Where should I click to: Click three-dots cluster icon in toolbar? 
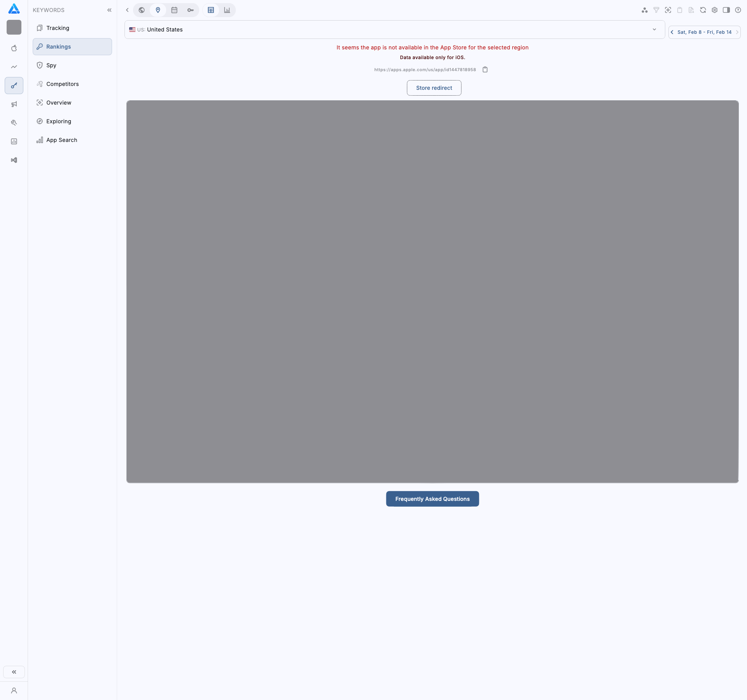(x=644, y=10)
